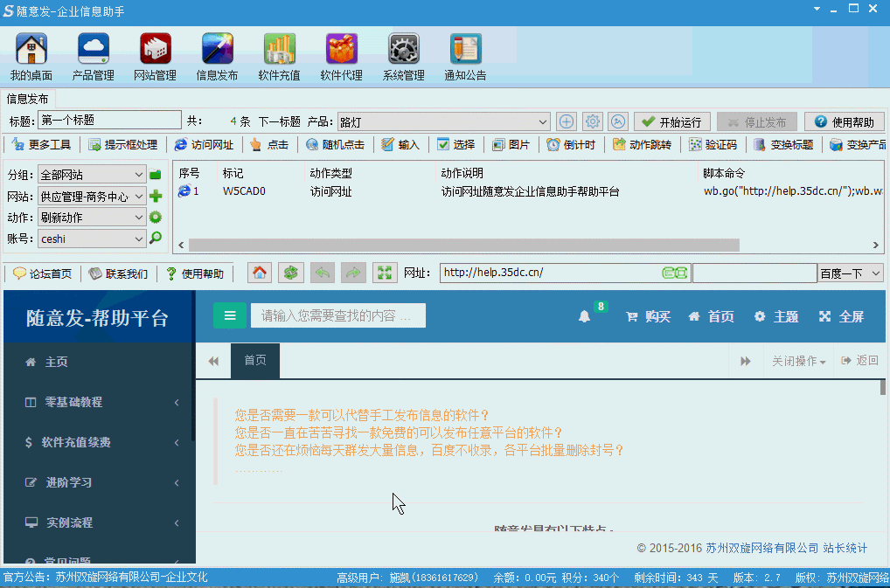The height and width of the screenshot is (588, 890).
Task: Click the 开始运行 button
Action: click(x=672, y=122)
